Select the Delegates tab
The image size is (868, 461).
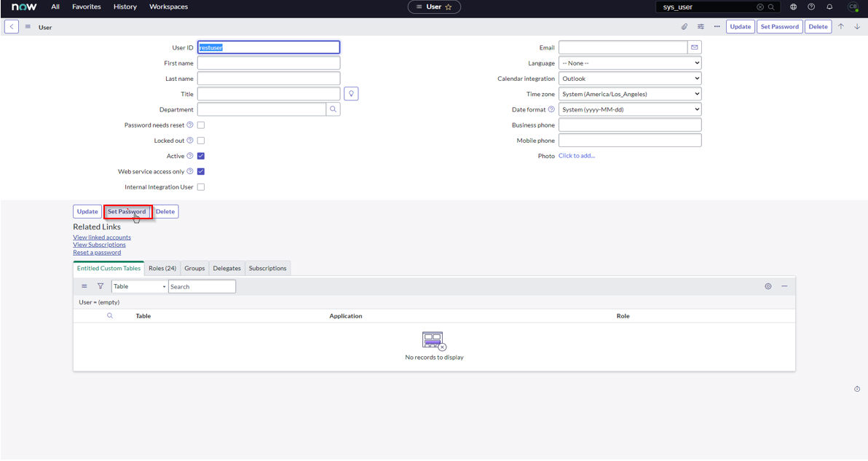[x=226, y=269]
